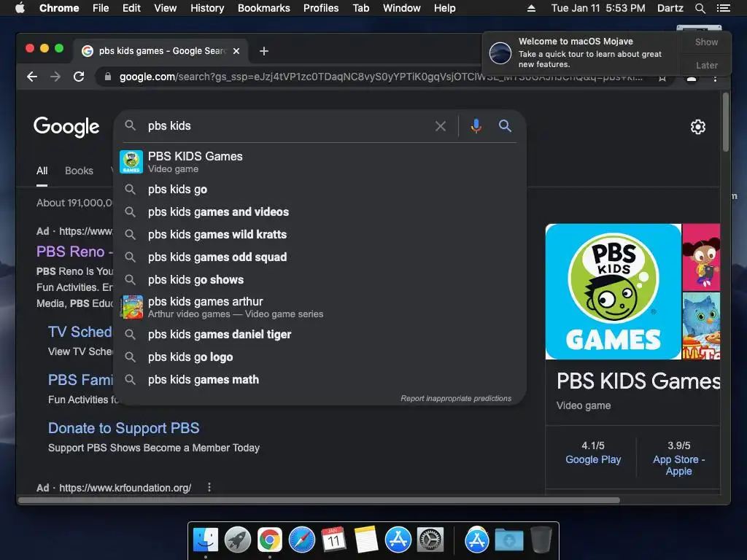This screenshot has width=747, height=560.
Task: Click the address bar URL
Action: 381,77
